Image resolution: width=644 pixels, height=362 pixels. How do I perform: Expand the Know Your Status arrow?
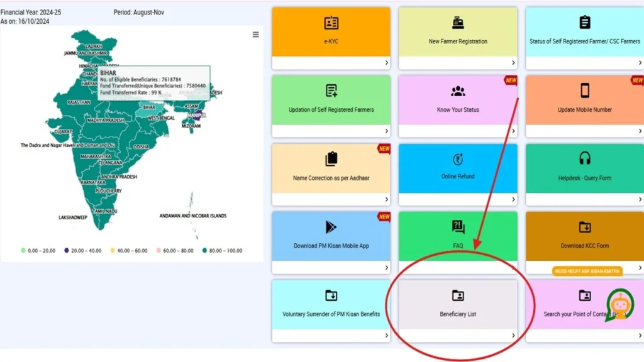tap(513, 131)
